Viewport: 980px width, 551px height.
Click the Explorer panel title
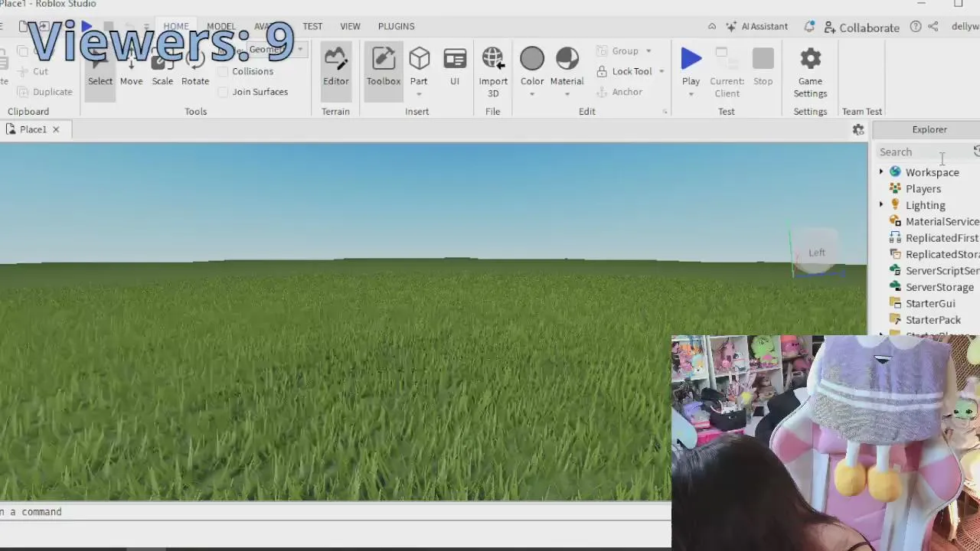[929, 129]
